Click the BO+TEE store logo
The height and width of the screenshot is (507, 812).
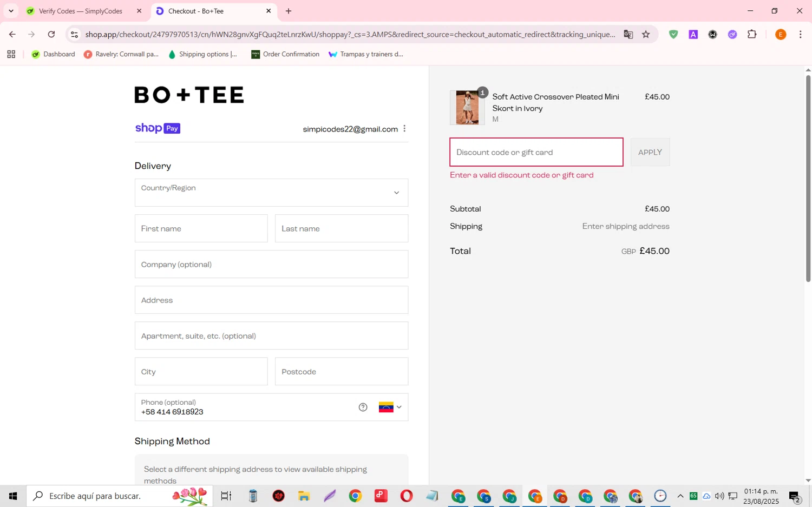click(x=189, y=95)
